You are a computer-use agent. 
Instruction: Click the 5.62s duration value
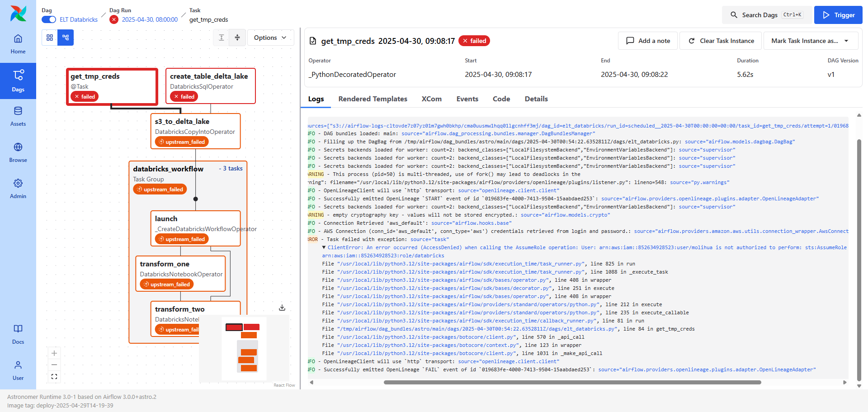745,75
